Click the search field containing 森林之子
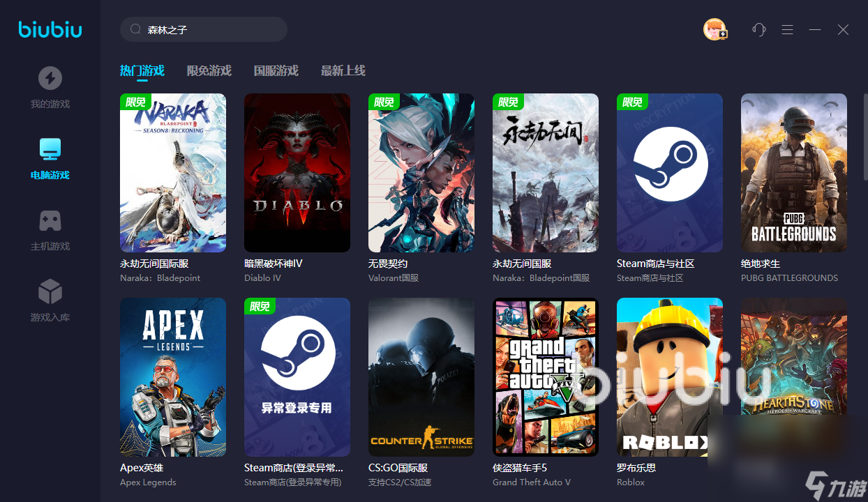868x502 pixels. pyautogui.click(x=204, y=29)
